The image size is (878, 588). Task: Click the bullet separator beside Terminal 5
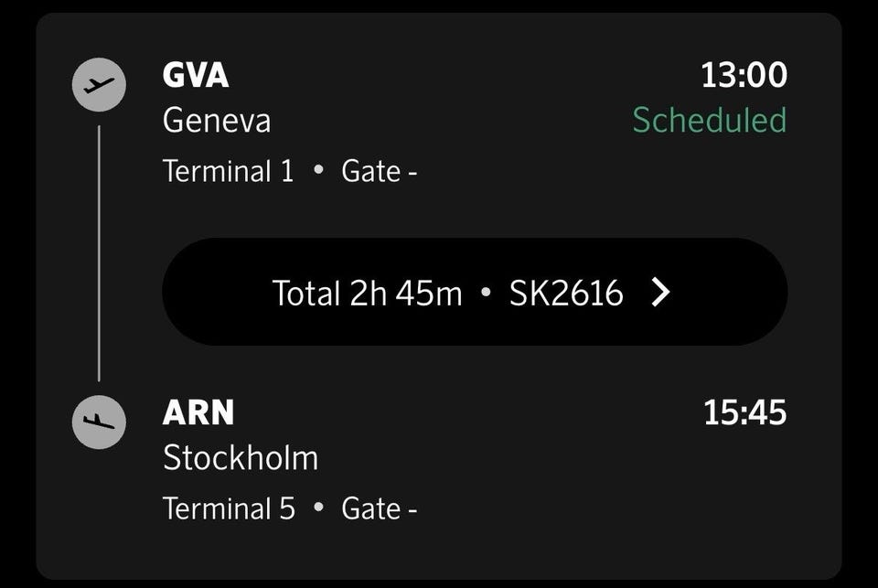click(x=318, y=508)
